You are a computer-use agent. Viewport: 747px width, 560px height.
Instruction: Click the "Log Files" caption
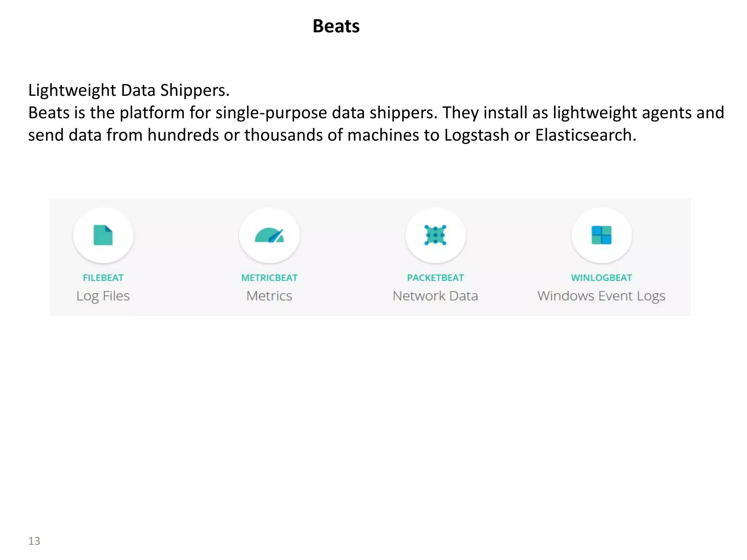103,296
